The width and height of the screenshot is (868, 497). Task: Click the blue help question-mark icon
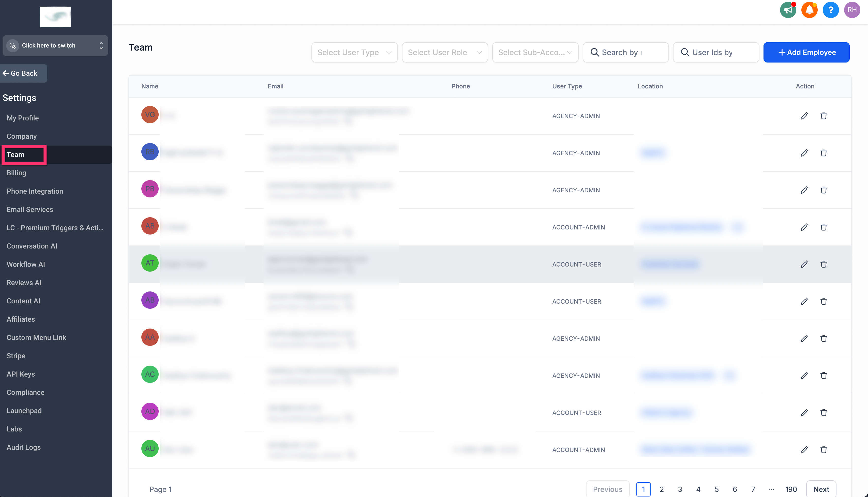(830, 10)
